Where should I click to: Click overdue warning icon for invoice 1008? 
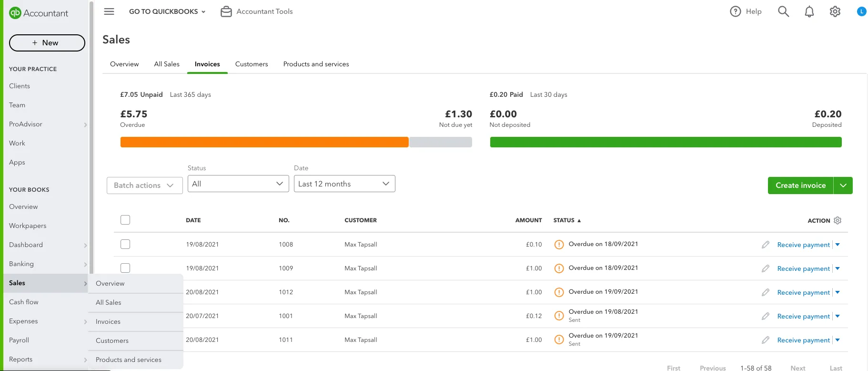pos(559,245)
